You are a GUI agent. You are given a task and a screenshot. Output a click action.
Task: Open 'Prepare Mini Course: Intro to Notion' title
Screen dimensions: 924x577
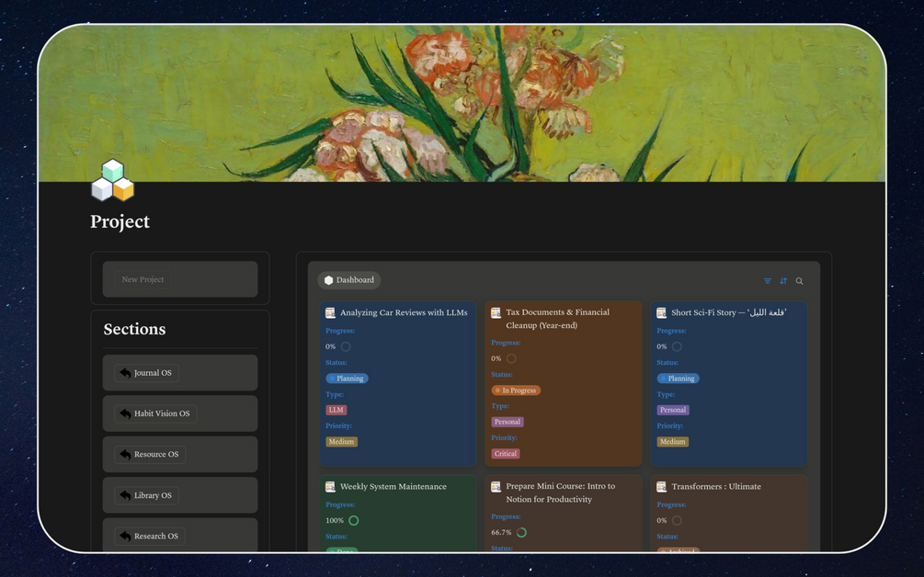561,492
